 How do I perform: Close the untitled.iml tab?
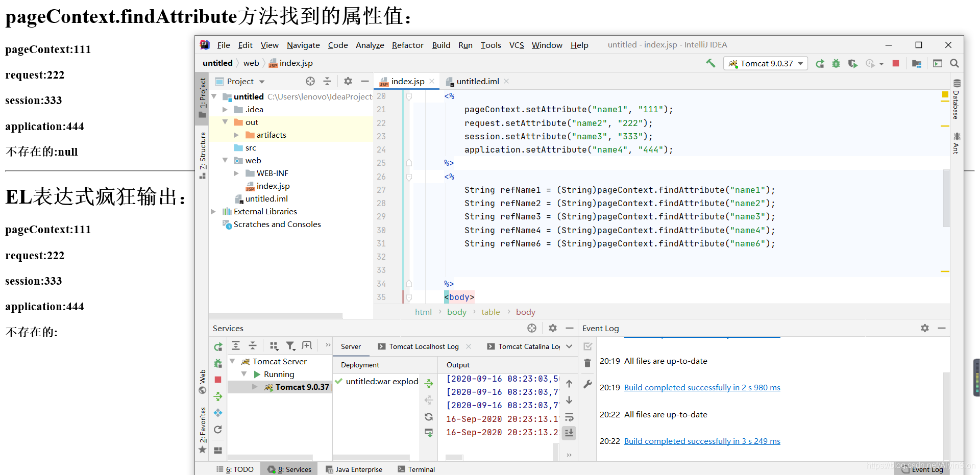click(x=506, y=82)
